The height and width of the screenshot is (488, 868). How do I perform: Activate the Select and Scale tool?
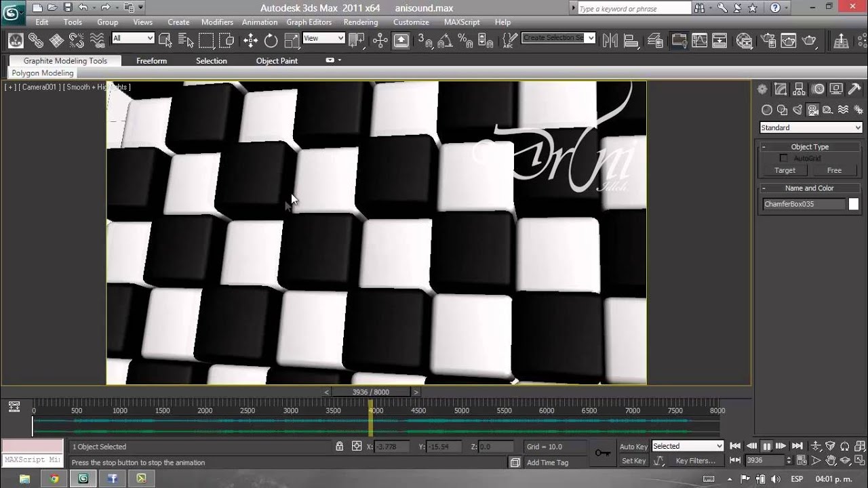pos(292,40)
